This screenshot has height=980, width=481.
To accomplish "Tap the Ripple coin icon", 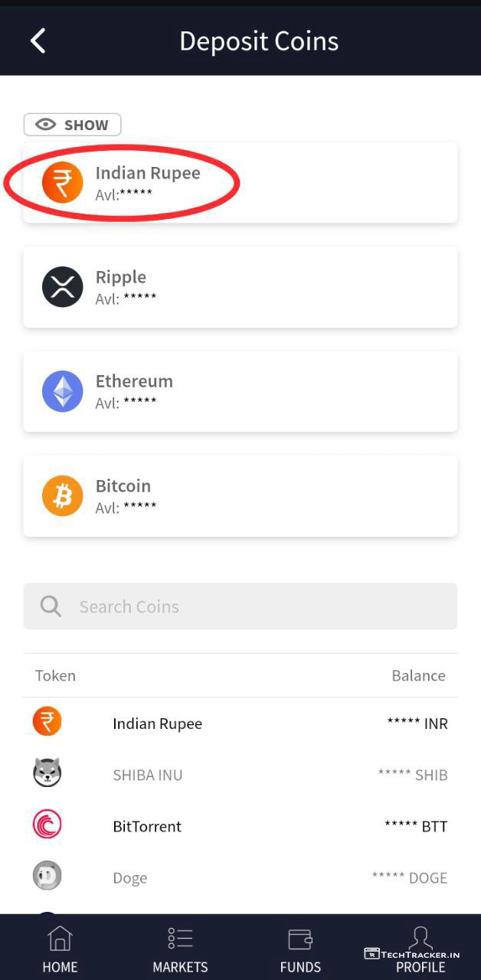I will pyautogui.click(x=62, y=287).
